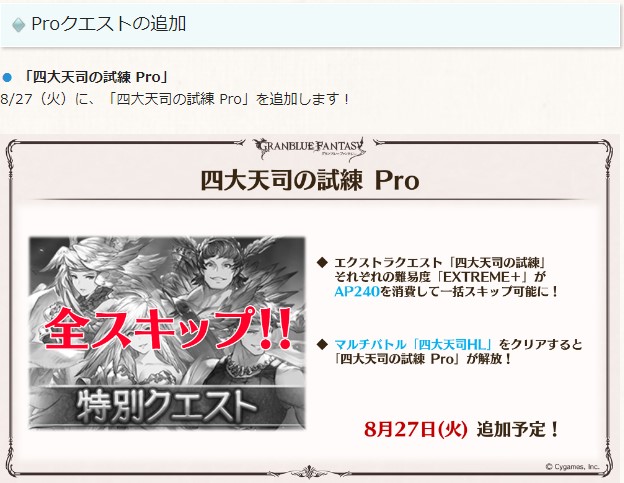Click the ornament at banner bottom center
This screenshot has width=624, height=483.
(x=308, y=472)
